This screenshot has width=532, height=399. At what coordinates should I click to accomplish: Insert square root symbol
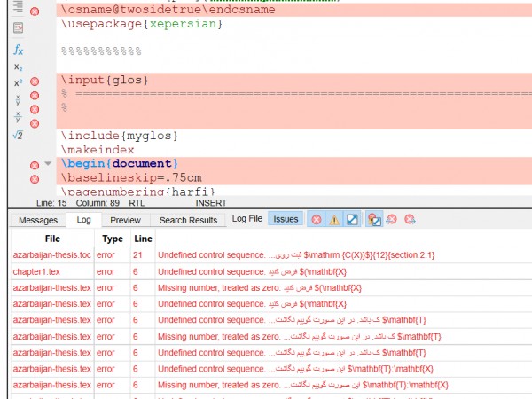pyautogui.click(x=18, y=135)
